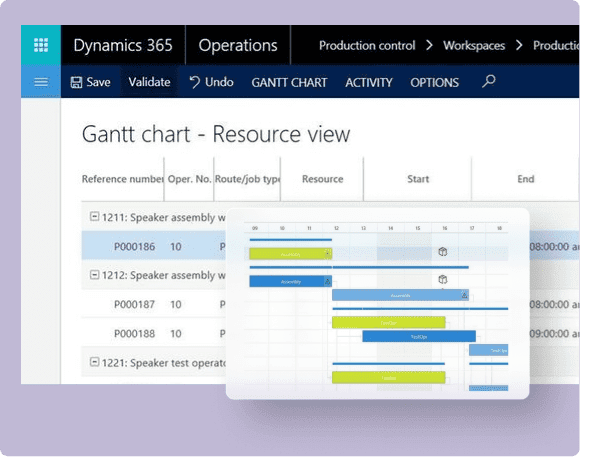The height and width of the screenshot is (460, 593).
Task: Sort by Oper. No. column header
Action: 189,179
